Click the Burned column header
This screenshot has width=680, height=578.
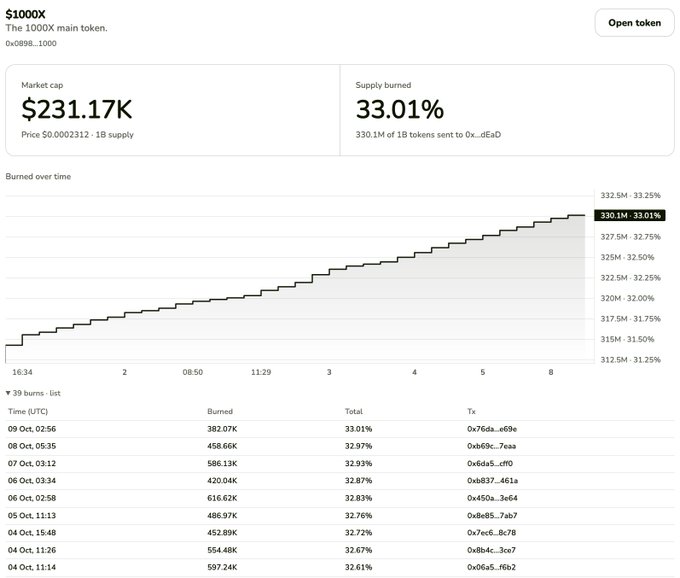[220, 411]
